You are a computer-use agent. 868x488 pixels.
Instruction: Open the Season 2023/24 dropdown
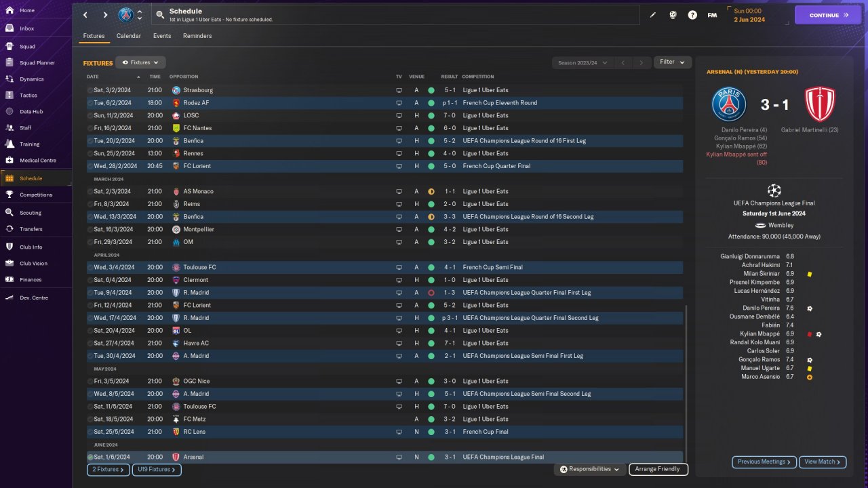582,62
